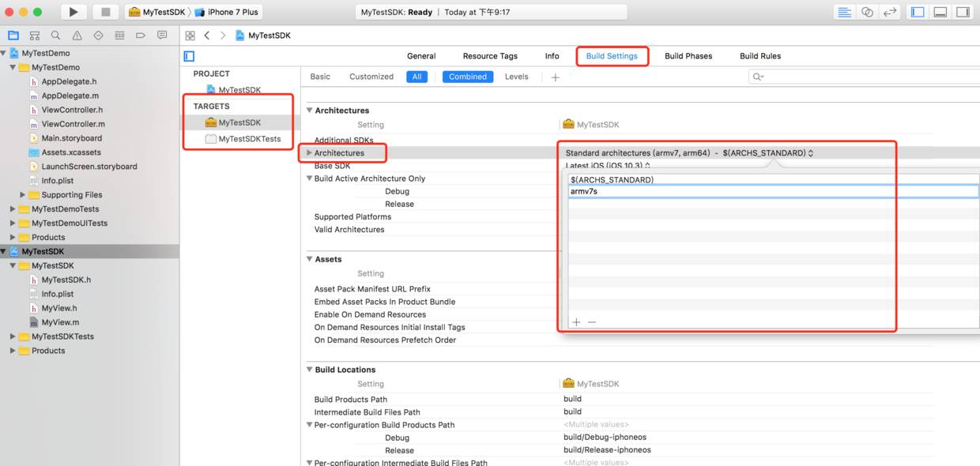Go forward in editor history
Image resolution: width=980 pixels, height=466 pixels.
pos(223,36)
